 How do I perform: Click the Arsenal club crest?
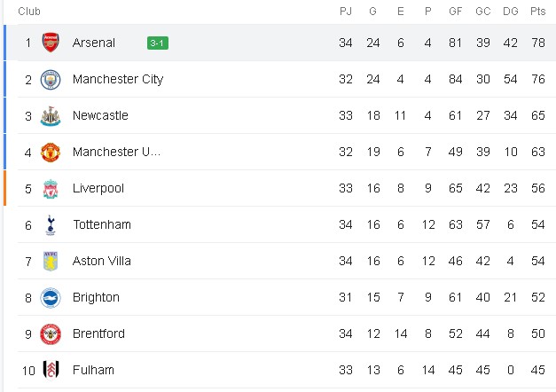(51, 43)
